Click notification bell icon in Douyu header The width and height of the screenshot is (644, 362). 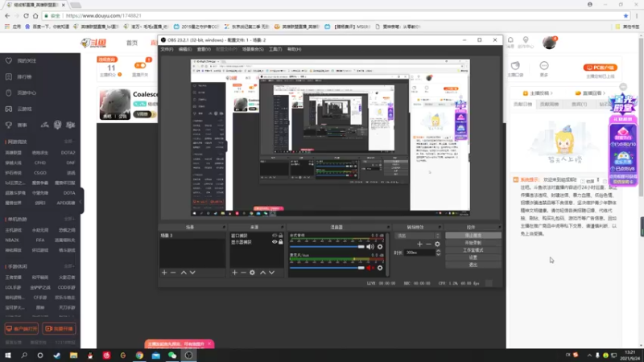click(510, 40)
